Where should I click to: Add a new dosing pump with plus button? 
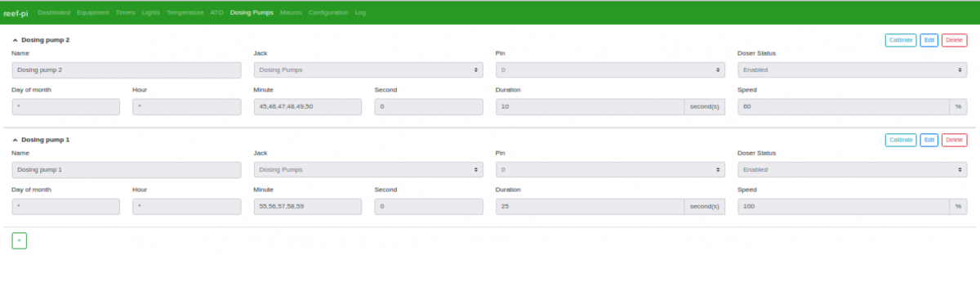coord(20,240)
